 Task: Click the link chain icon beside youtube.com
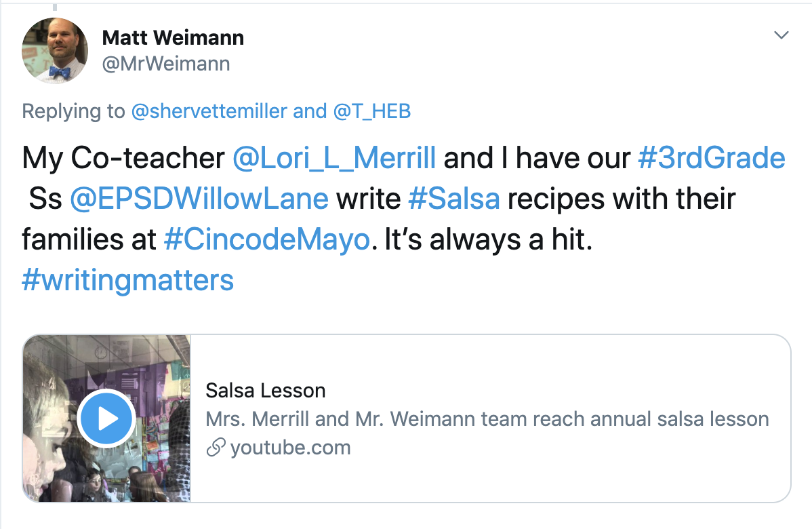[216, 447]
